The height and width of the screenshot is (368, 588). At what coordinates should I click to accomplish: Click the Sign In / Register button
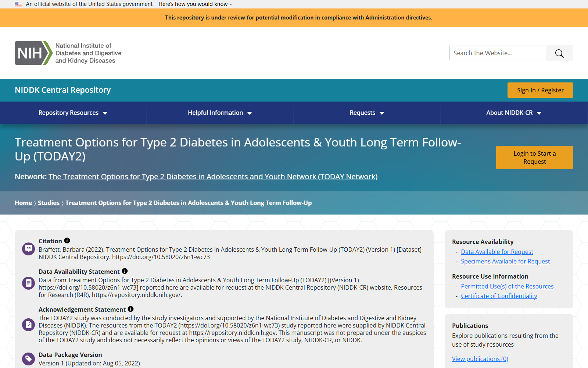click(540, 90)
